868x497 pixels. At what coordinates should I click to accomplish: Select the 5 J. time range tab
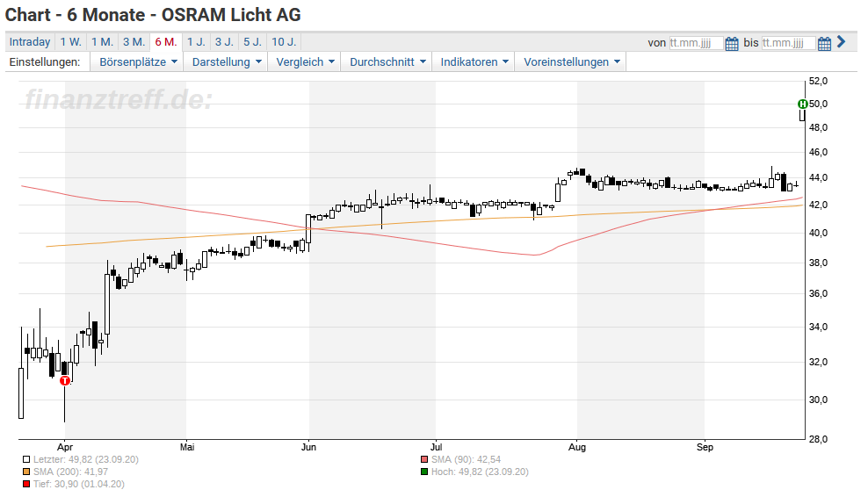pyautogui.click(x=252, y=42)
